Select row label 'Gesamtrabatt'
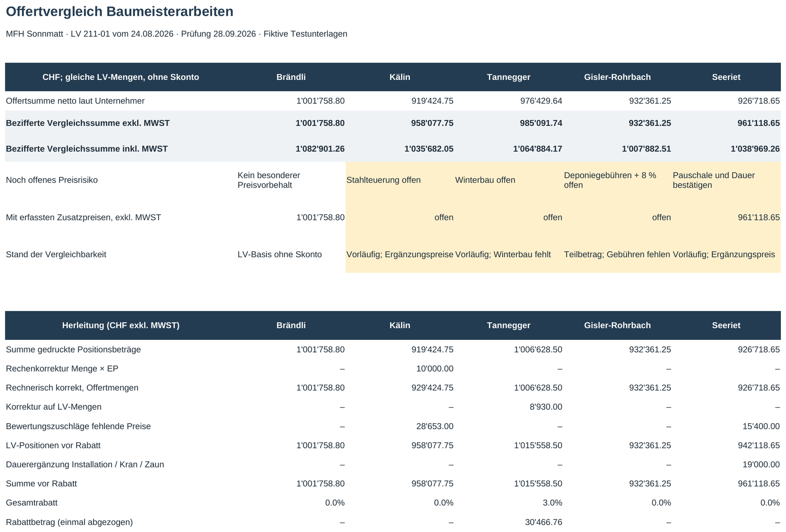Screen dimensions: 786x532 (31, 503)
